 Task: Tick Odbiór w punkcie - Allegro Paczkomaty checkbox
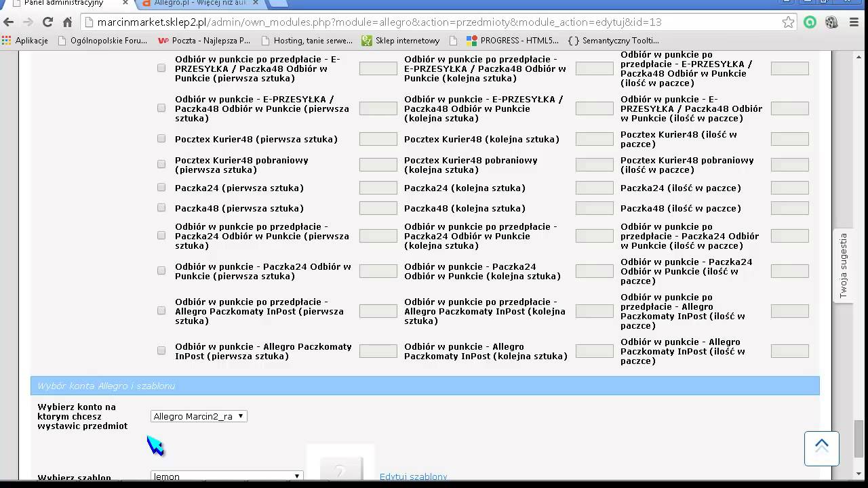point(161,350)
